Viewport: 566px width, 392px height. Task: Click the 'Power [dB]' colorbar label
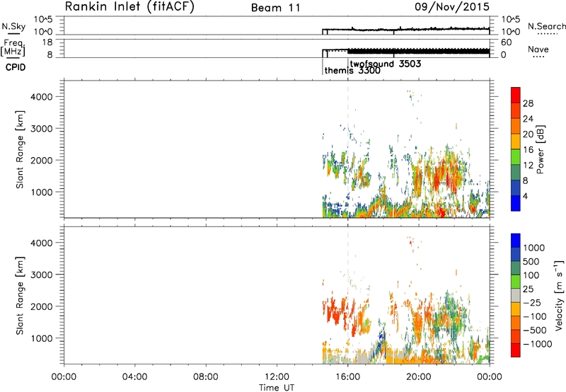click(541, 149)
